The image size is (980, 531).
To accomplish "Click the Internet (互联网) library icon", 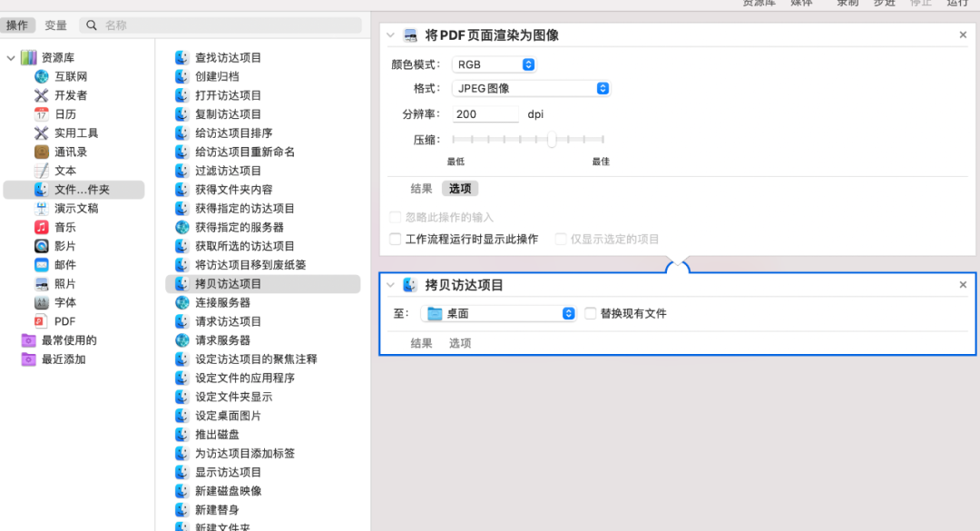I will (x=41, y=76).
